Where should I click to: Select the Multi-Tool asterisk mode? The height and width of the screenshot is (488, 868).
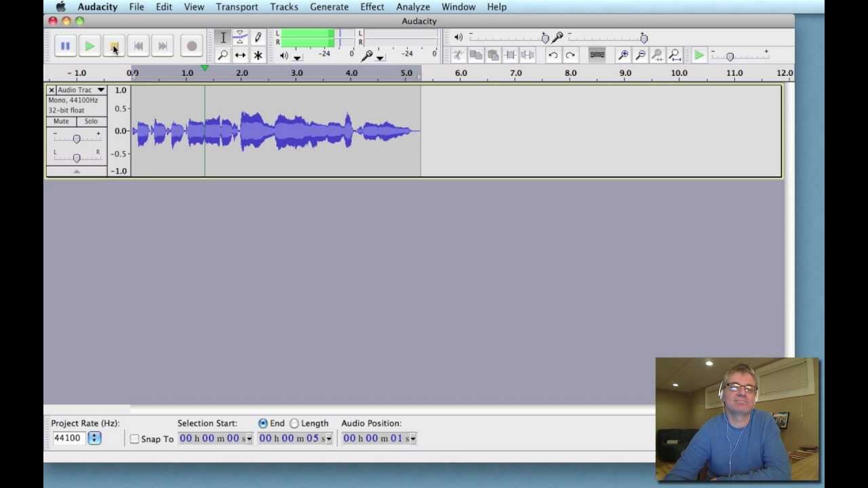click(x=258, y=55)
